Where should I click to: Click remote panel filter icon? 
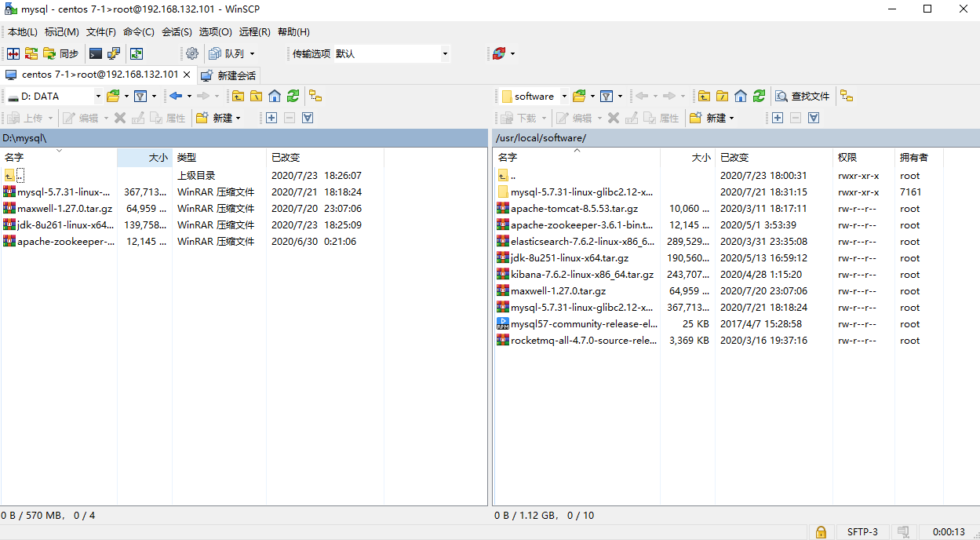(x=607, y=97)
